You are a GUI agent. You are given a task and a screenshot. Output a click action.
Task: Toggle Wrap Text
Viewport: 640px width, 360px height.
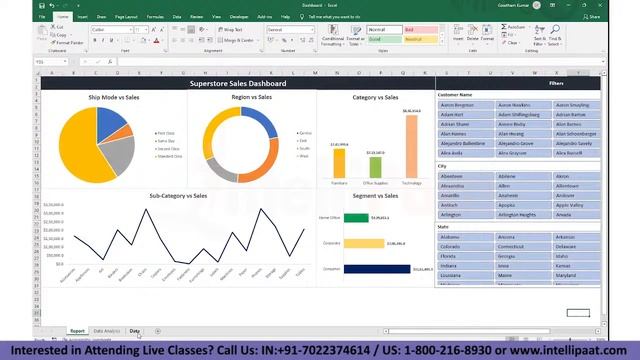tap(230, 30)
